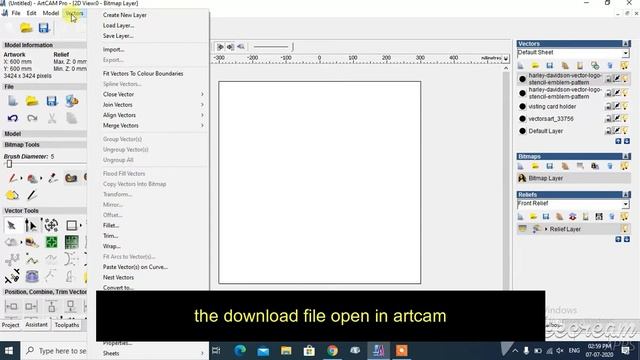Screen dimensions: 640x360
Task: Open the Default Sheet dropdown
Action: coord(625,53)
